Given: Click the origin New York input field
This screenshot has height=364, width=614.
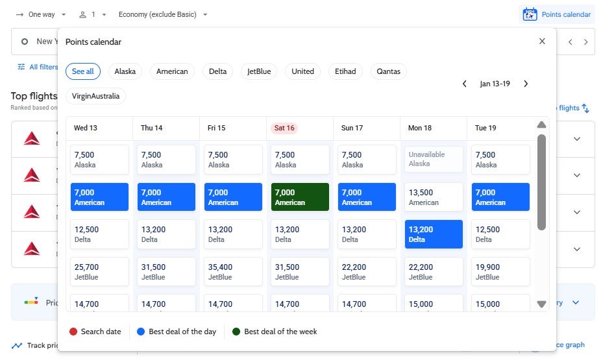Looking at the screenshot, I should pyautogui.click(x=34, y=42).
